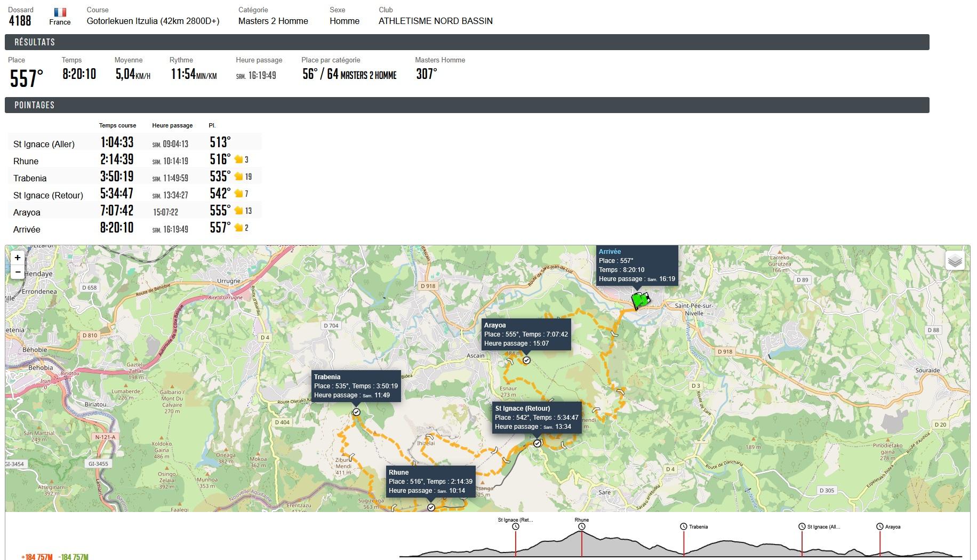
Task: Zoom out on the map
Action: 18,272
